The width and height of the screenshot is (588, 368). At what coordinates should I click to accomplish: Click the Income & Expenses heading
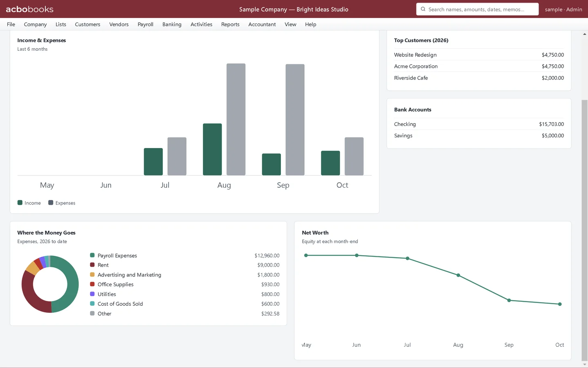41,40
